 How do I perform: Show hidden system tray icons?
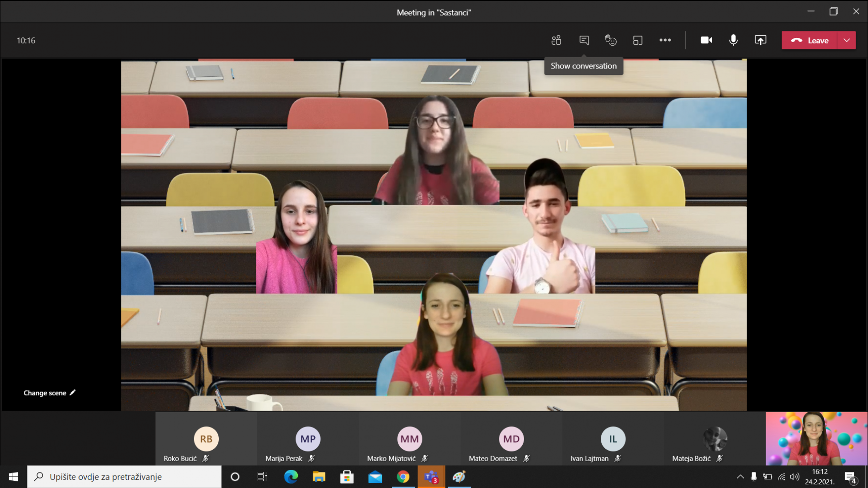click(740, 477)
